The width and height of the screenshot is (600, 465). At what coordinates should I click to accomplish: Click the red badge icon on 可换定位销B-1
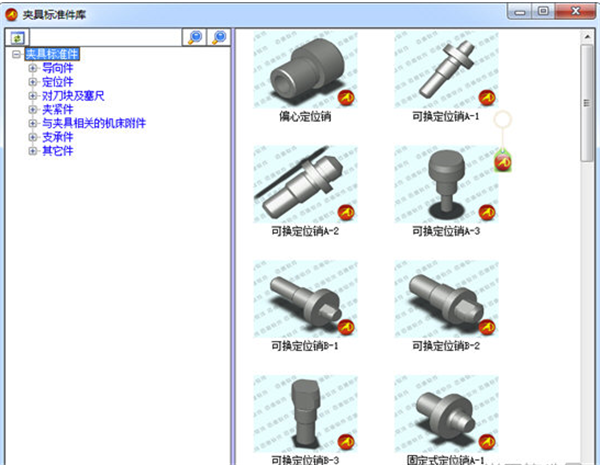click(x=346, y=328)
